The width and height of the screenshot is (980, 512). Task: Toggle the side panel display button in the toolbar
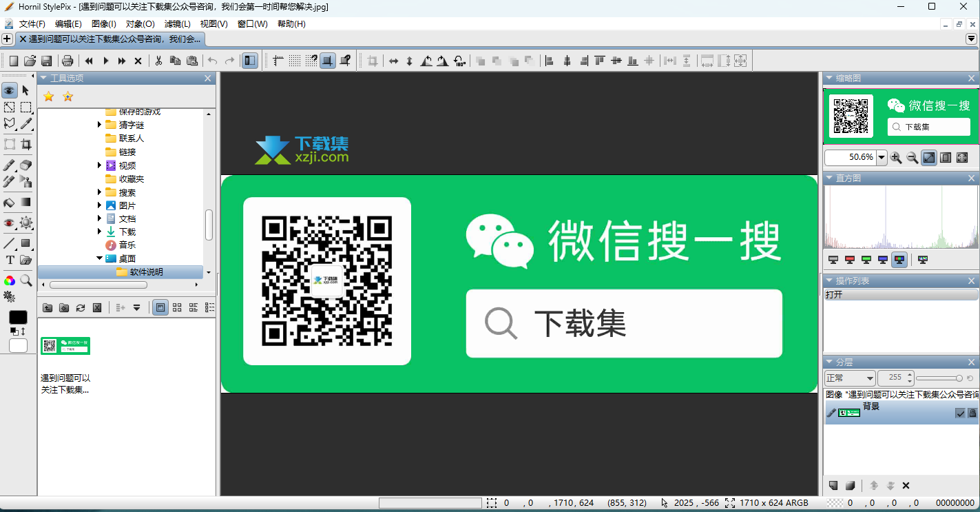click(x=249, y=61)
